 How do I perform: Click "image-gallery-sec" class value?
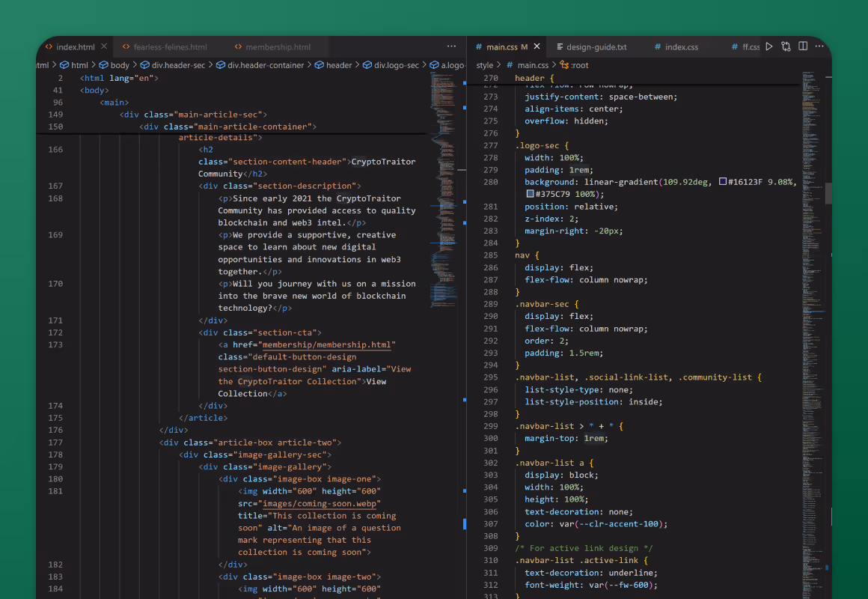280,455
